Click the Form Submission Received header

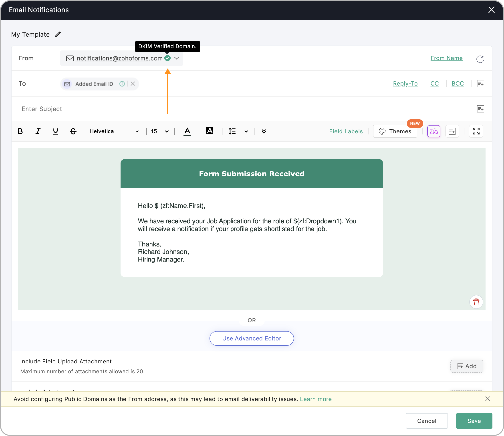click(252, 174)
